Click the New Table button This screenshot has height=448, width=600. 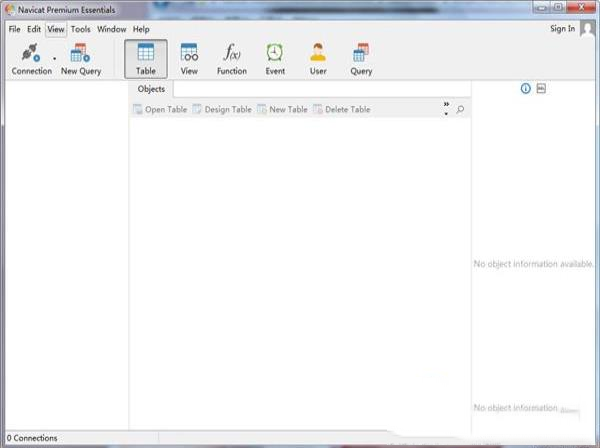(x=283, y=109)
